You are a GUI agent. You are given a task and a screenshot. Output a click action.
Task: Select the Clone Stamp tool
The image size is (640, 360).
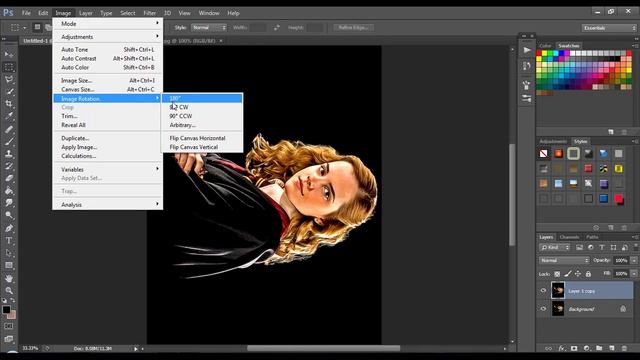(x=9, y=154)
